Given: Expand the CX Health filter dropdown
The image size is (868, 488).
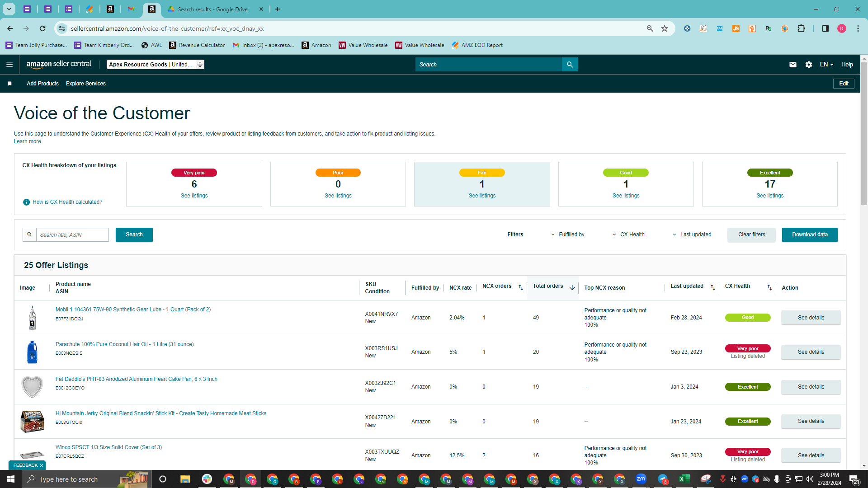Looking at the screenshot, I should tap(628, 235).
